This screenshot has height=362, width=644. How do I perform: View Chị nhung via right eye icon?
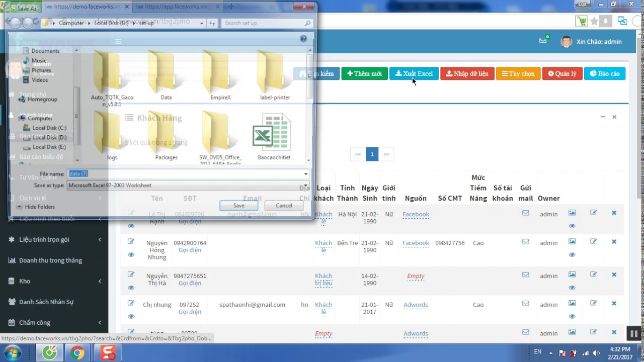pyautogui.click(x=572, y=316)
